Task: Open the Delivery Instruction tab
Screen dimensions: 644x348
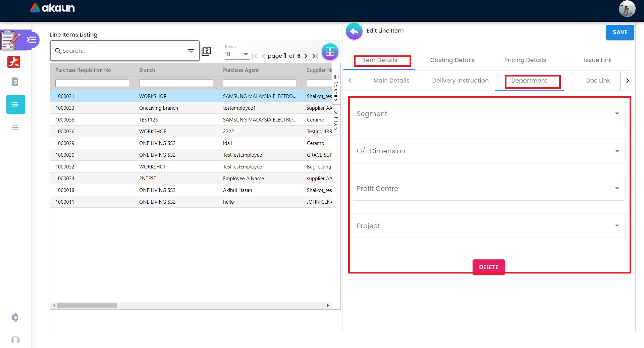Action: (x=460, y=81)
